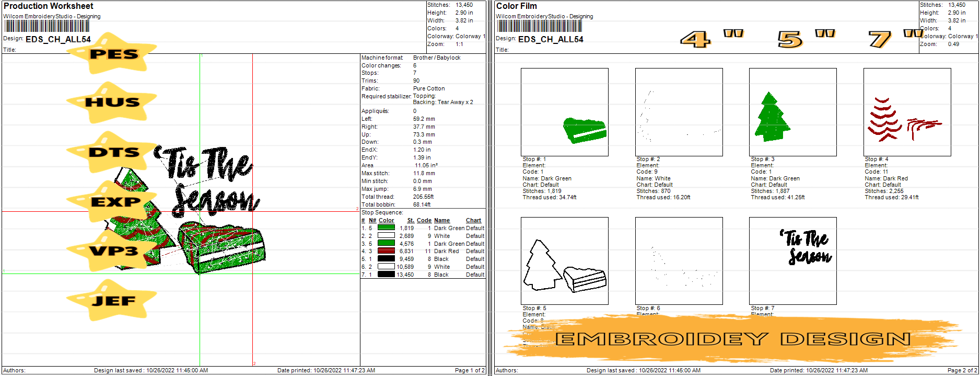Click the barcode under Color Film title

(539, 26)
